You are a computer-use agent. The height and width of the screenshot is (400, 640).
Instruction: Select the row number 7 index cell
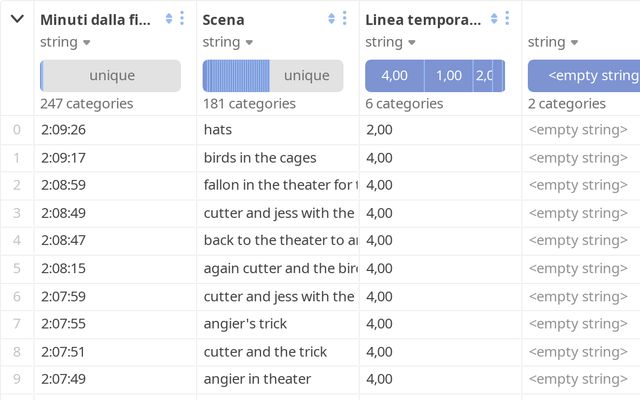tap(16, 323)
